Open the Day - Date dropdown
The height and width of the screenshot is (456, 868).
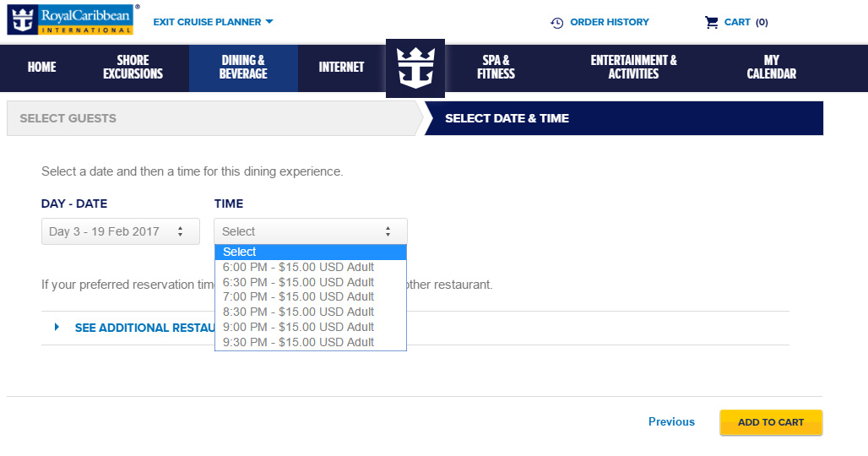tap(121, 231)
